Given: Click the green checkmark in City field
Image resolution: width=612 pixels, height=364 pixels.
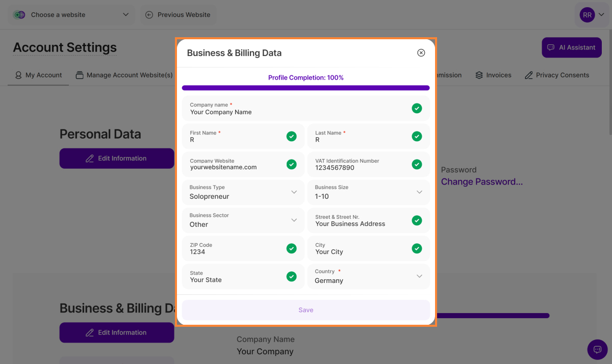Looking at the screenshot, I should tap(417, 248).
